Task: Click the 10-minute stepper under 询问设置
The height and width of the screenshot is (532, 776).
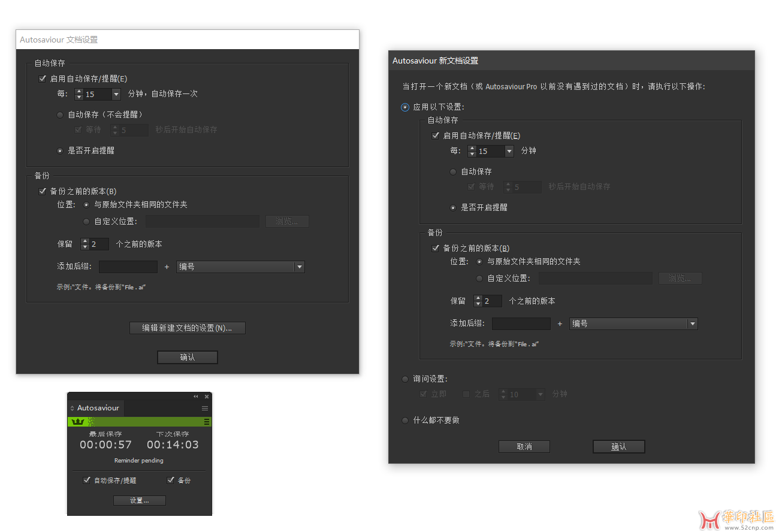Action: tap(503, 394)
